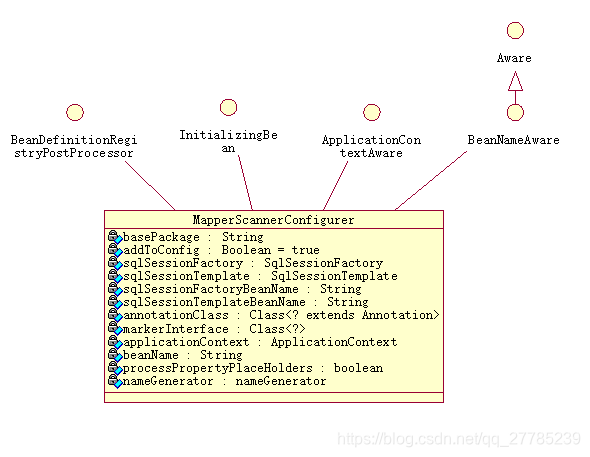Select attribute 'sqlSessionFactory : SqlSessionFactory'
Screen dimensions: 590x457
253,263
